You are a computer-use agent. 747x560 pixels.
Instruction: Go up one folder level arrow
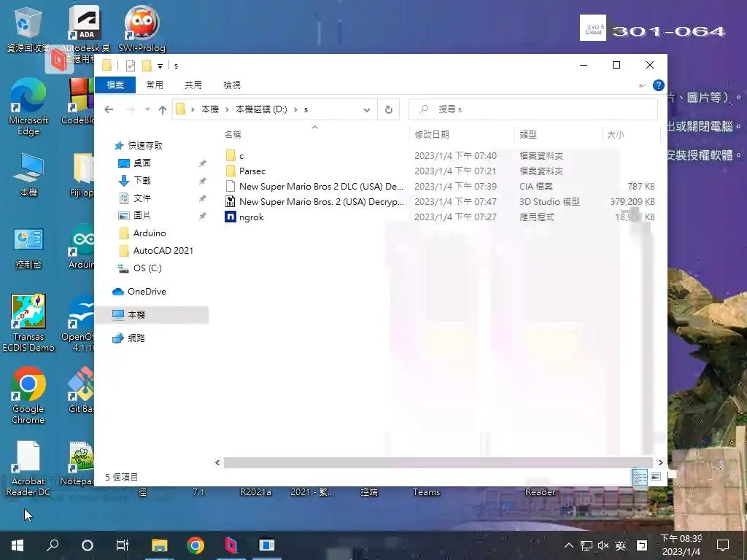click(163, 109)
